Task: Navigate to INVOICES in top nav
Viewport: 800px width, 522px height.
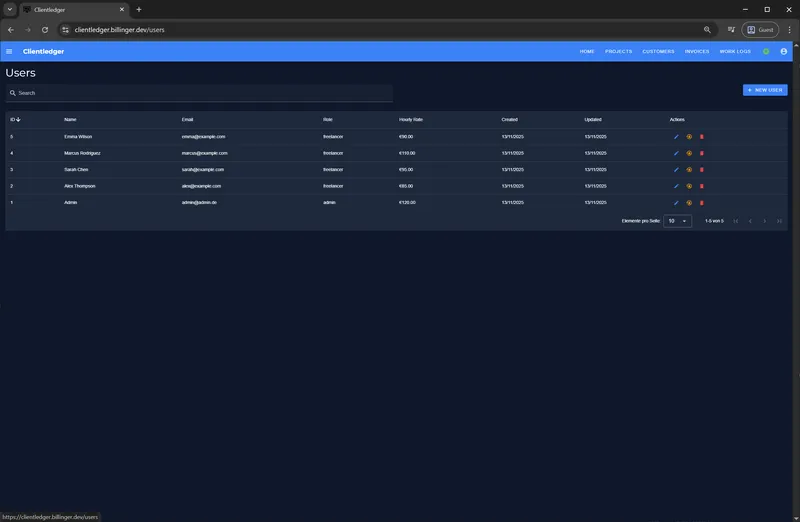Action: click(697, 52)
